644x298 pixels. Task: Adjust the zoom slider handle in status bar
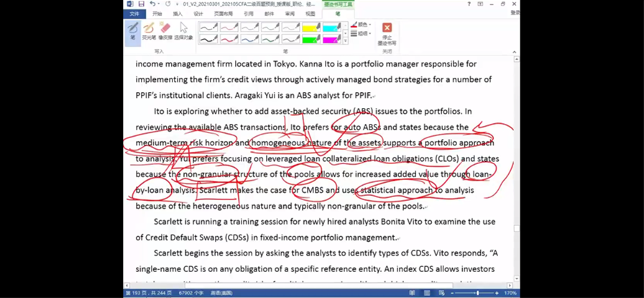(x=477, y=293)
